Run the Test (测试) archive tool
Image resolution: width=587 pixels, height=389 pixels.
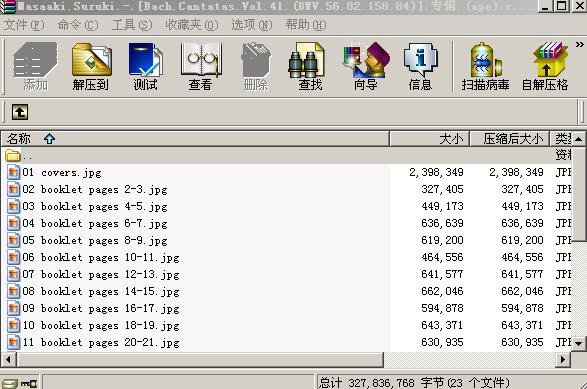(146, 66)
